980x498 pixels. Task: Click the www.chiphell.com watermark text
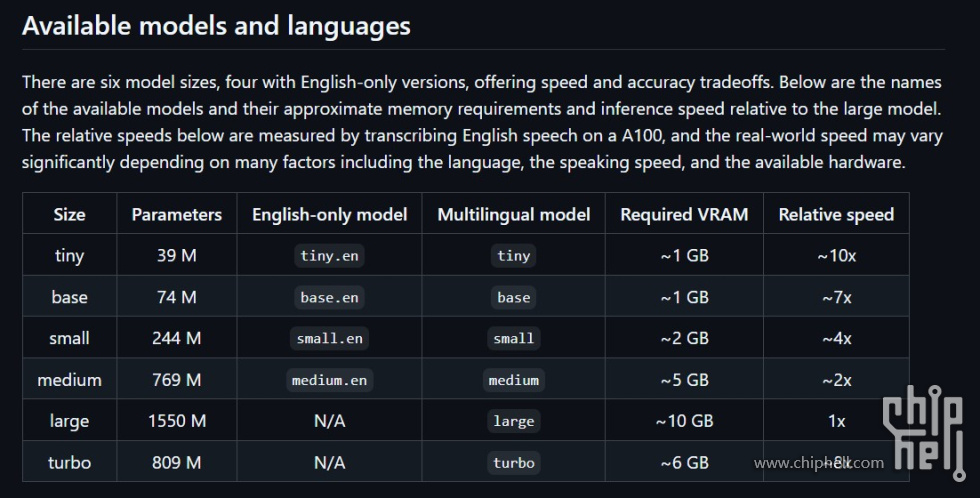click(x=819, y=463)
